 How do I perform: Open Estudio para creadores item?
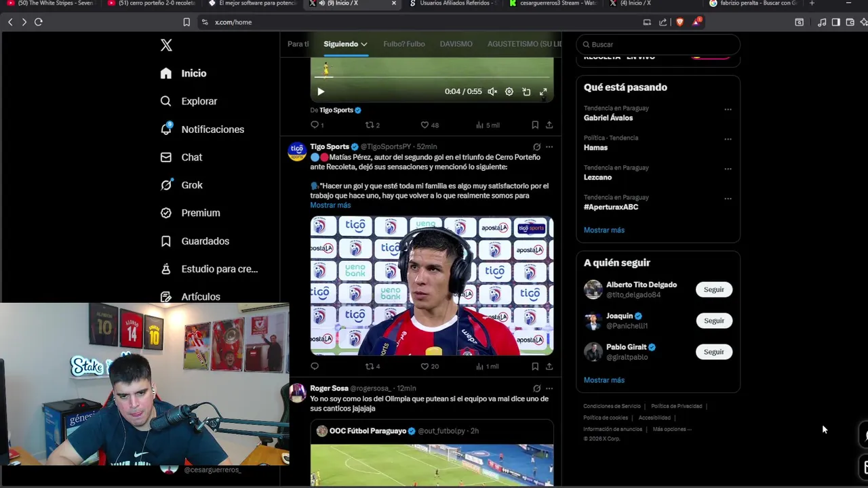point(209,269)
